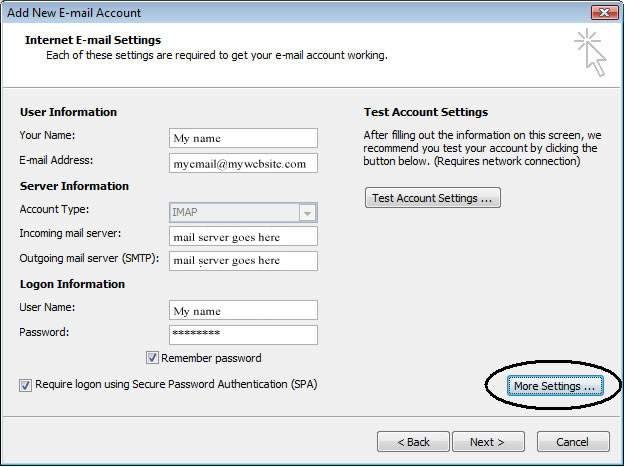Click the Your Name text field
Viewport: 625px width, 467px height.
point(244,138)
